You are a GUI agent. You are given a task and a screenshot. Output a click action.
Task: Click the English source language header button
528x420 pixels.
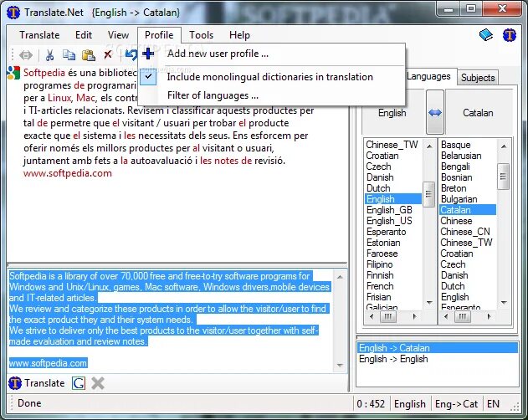392,112
